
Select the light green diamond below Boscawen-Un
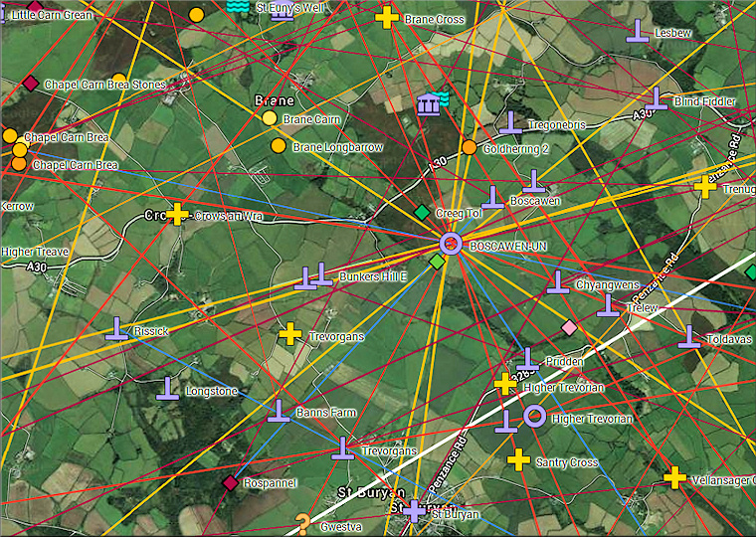(438, 262)
